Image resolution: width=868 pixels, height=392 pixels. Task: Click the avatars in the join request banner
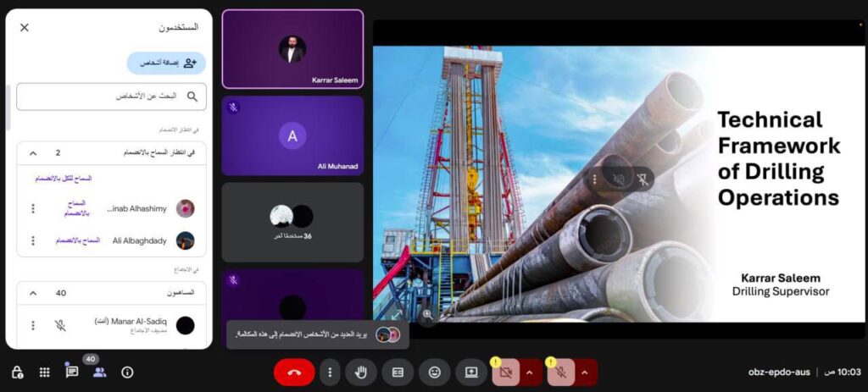[x=387, y=334]
